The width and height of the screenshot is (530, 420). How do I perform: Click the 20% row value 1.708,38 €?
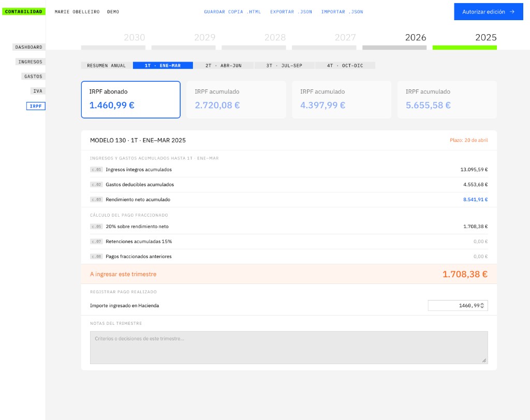coord(475,227)
